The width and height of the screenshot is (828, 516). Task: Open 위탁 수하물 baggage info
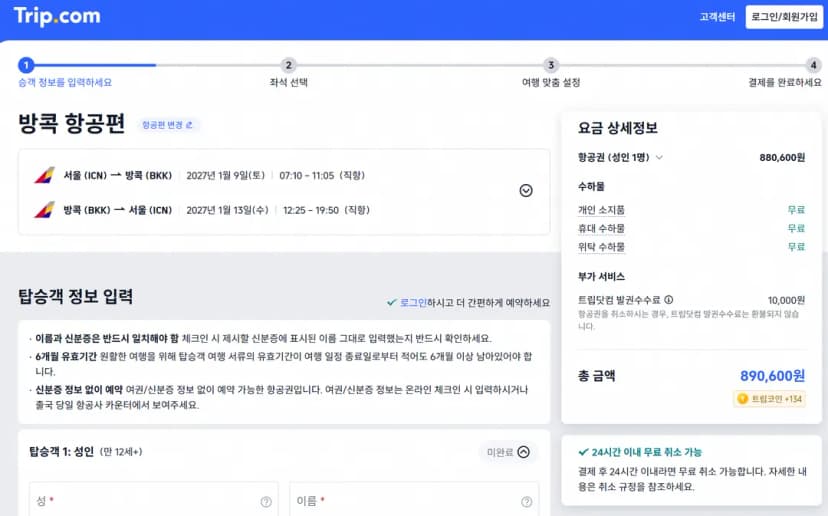(601, 247)
